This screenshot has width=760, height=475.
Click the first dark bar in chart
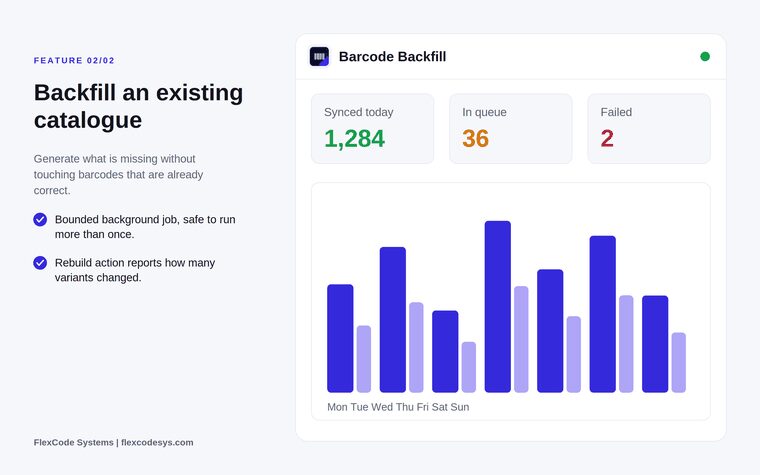(x=340, y=338)
